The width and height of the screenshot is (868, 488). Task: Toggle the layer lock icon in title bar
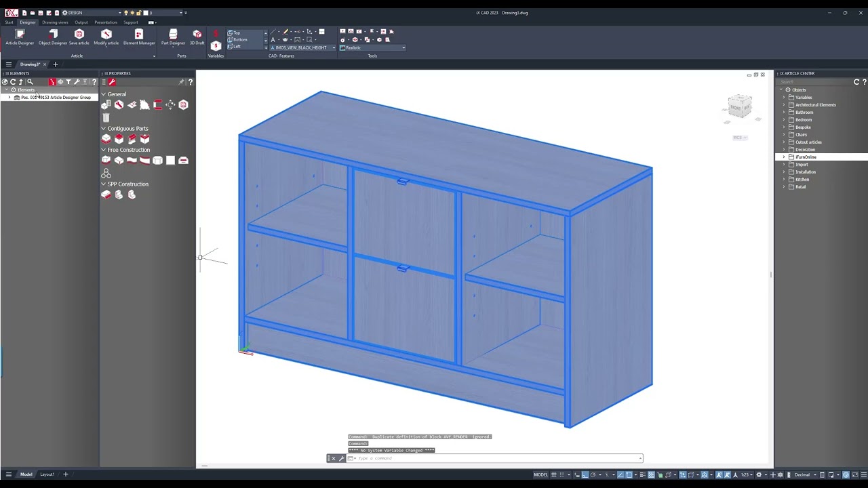pos(138,13)
